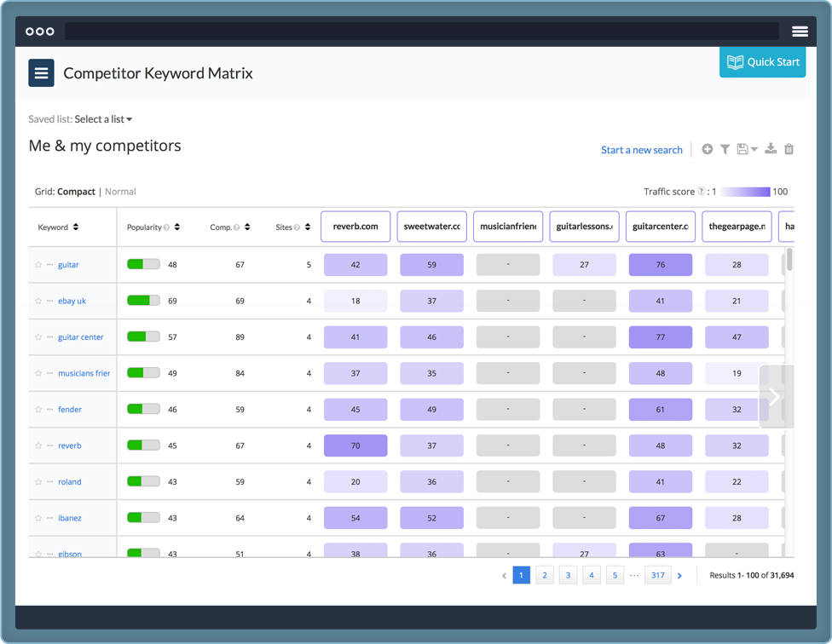Open the browser menu in the top bar
Viewport: 832px width, 644px height.
pyautogui.click(x=800, y=32)
